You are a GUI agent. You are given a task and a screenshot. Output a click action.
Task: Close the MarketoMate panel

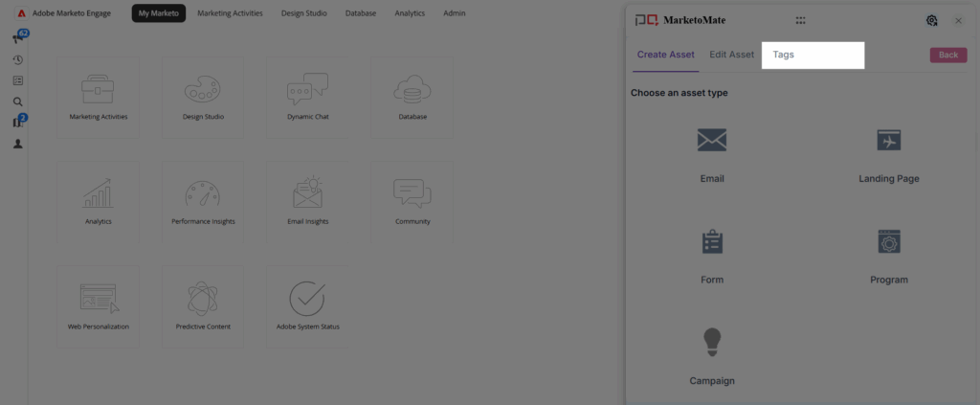(x=958, y=20)
